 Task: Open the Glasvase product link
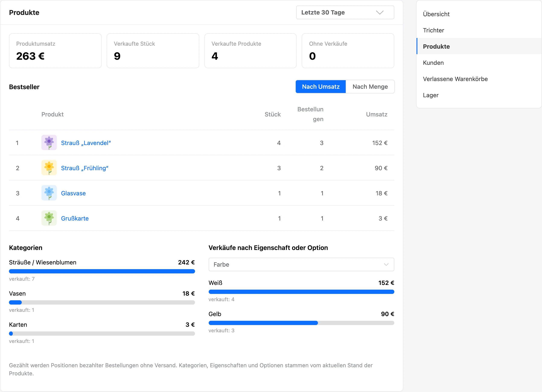pyautogui.click(x=73, y=193)
